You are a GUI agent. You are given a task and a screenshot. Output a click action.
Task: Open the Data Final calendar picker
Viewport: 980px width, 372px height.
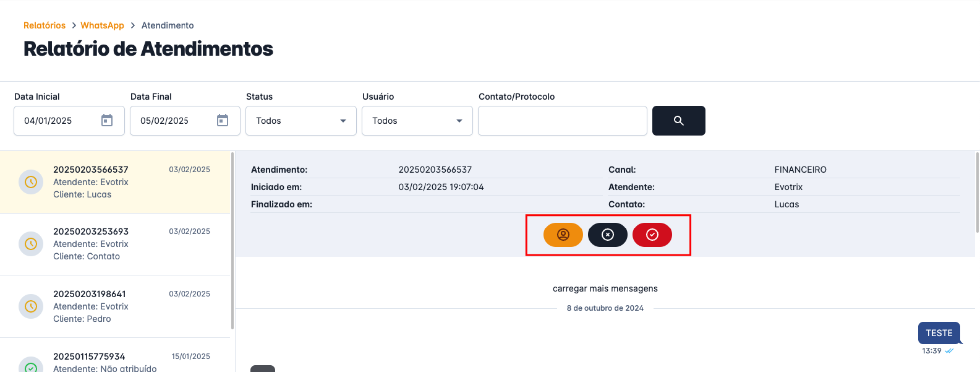[x=223, y=121]
